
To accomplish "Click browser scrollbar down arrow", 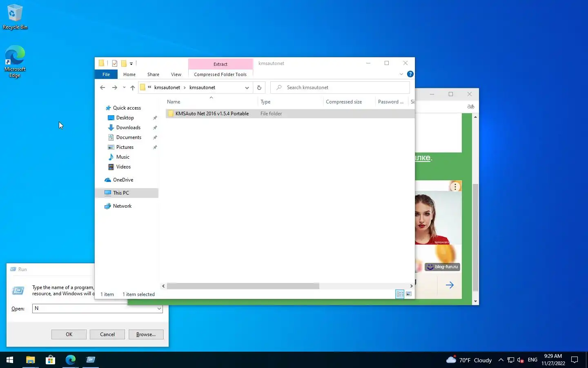I will coord(475,302).
